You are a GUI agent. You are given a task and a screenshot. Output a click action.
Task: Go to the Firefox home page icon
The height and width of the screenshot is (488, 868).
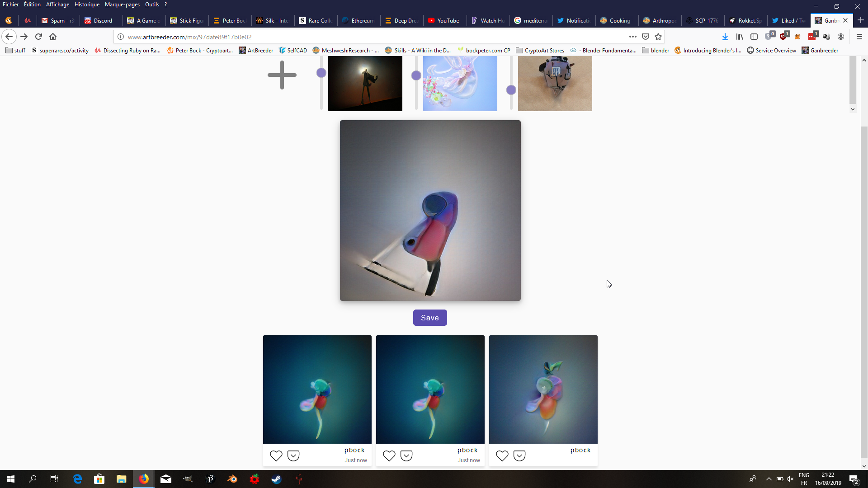[x=53, y=37]
